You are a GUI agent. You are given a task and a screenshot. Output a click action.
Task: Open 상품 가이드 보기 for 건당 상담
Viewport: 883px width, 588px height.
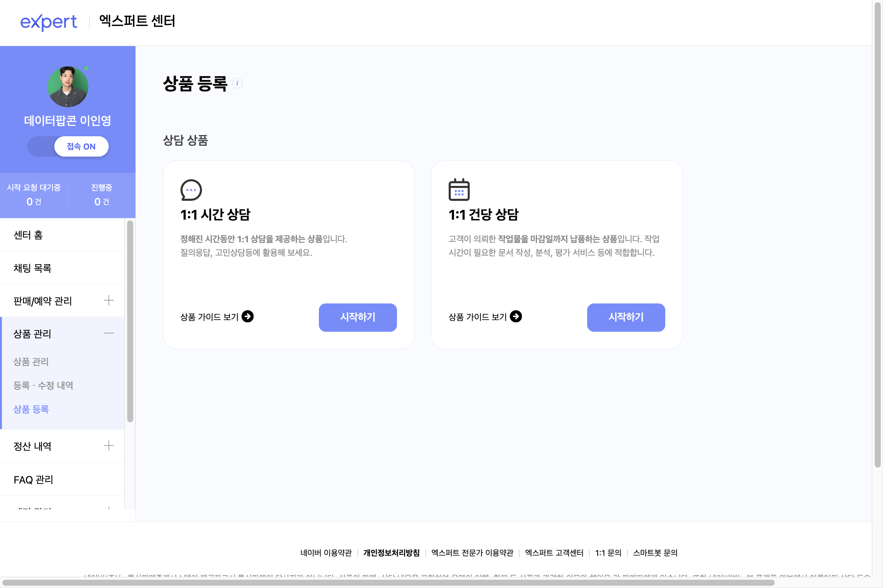(485, 317)
